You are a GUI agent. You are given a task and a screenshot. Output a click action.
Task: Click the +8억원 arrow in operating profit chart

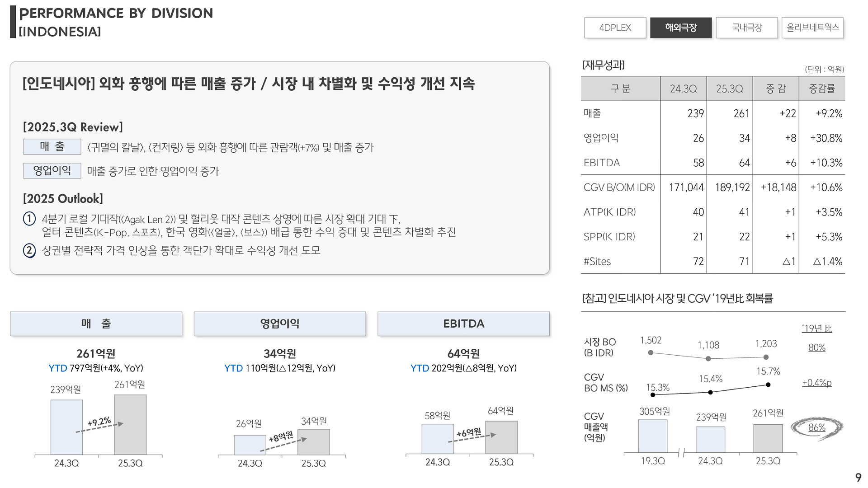[284, 444]
